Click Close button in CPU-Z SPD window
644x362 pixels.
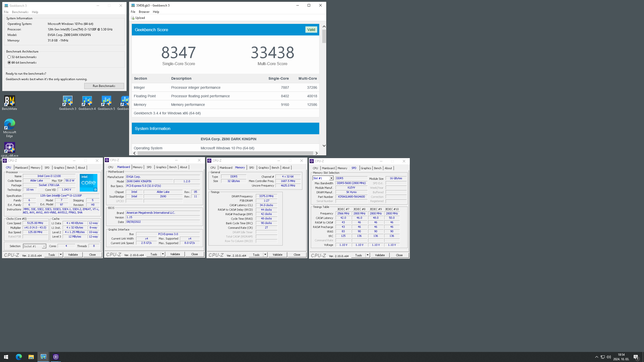click(x=399, y=255)
